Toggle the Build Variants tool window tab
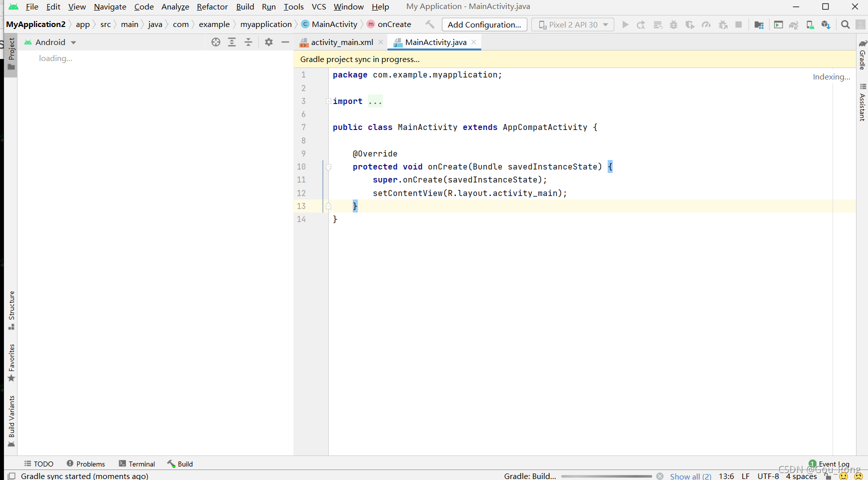 [11, 421]
